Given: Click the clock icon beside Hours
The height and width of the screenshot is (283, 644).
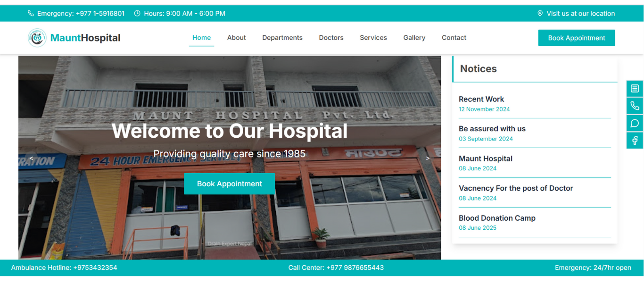Looking at the screenshot, I should (x=137, y=14).
